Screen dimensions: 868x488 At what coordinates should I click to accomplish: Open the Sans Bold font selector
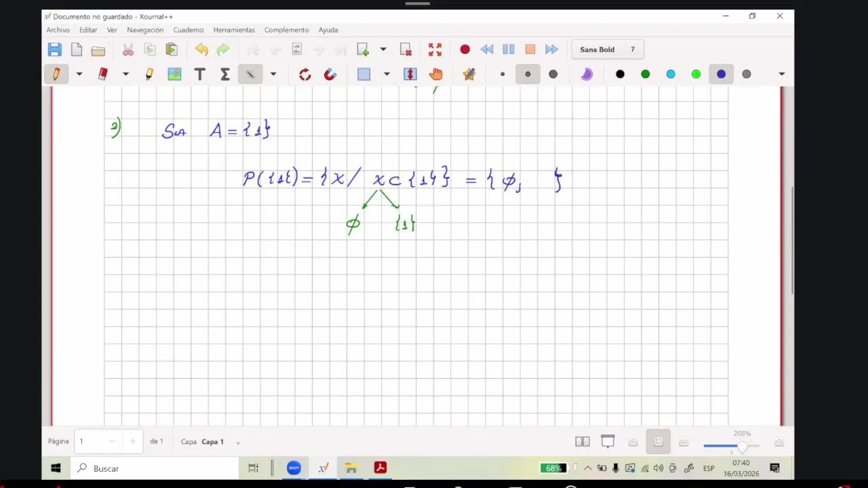point(607,49)
